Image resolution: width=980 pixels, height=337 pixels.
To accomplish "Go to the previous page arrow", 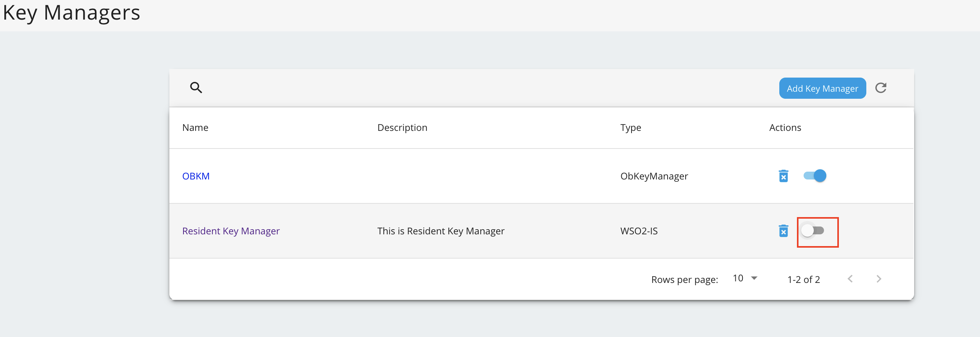I will (x=850, y=279).
